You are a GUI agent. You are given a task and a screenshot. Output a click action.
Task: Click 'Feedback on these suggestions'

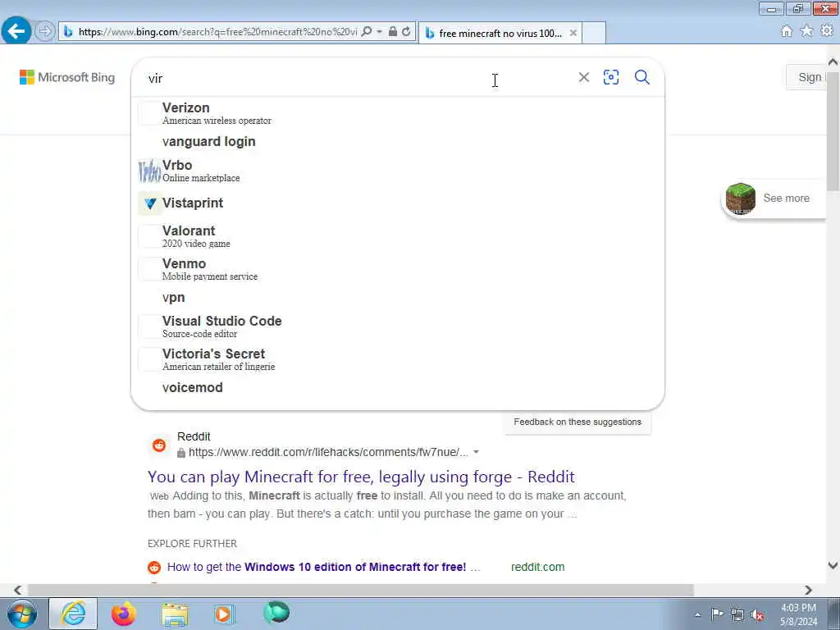577,422
